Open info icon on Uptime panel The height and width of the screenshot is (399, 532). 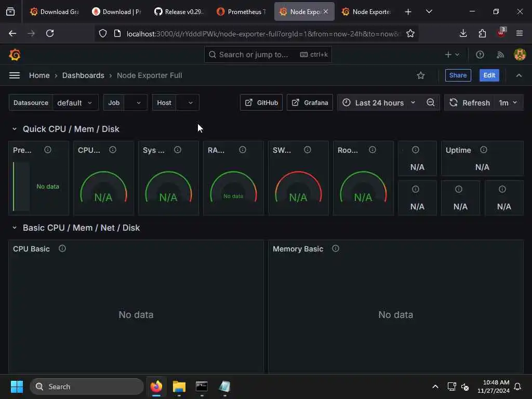(x=484, y=150)
